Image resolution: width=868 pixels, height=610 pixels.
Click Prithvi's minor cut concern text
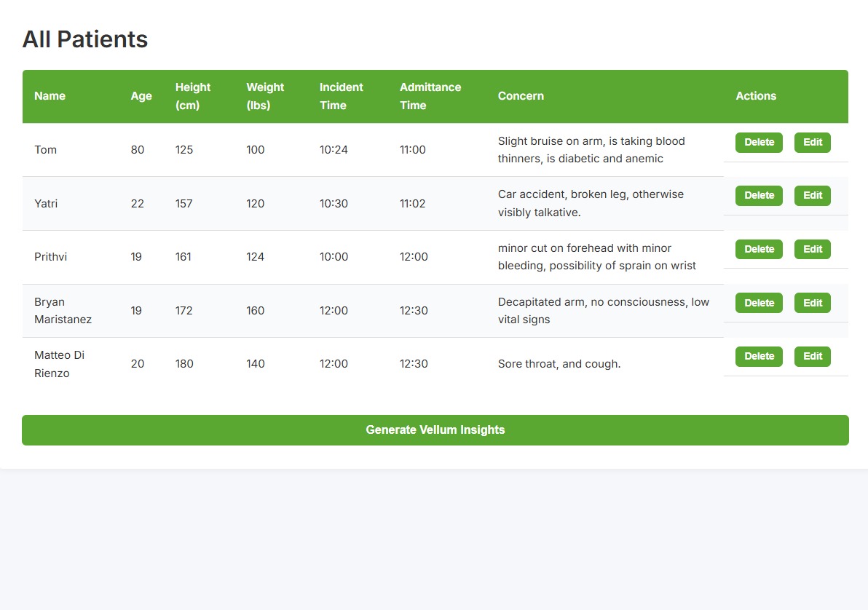tap(597, 257)
